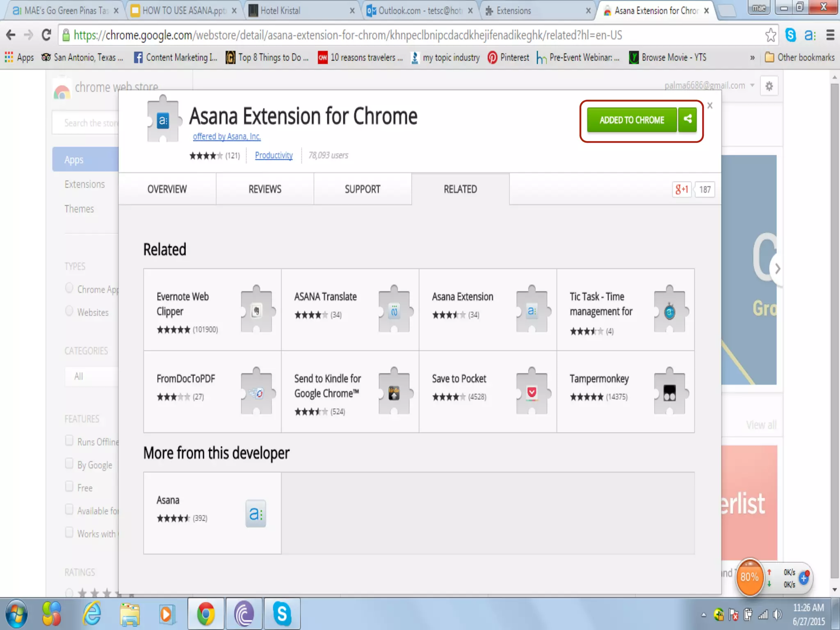The height and width of the screenshot is (630, 840).
Task: Click the Asana extension icon in Chrome toolbar
Action: (x=810, y=35)
